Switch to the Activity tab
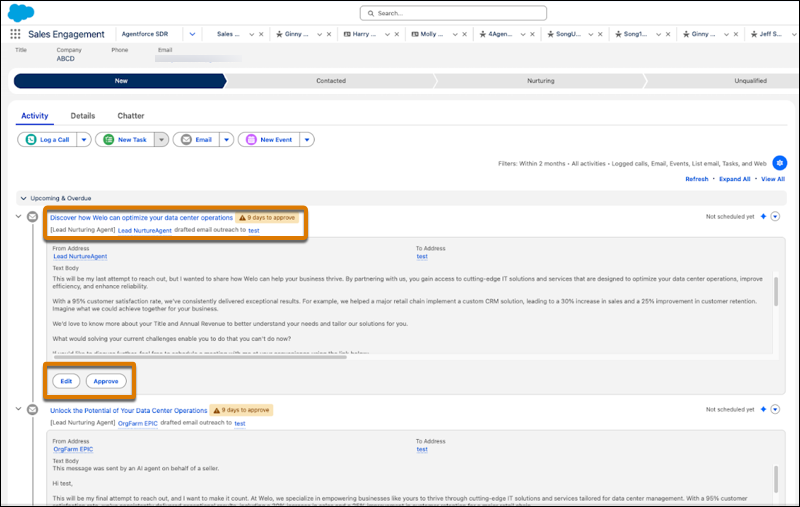The image size is (800, 507). pyautogui.click(x=35, y=116)
